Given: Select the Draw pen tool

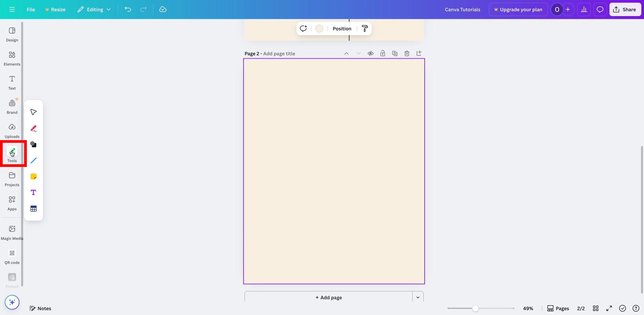Looking at the screenshot, I should pos(34,128).
